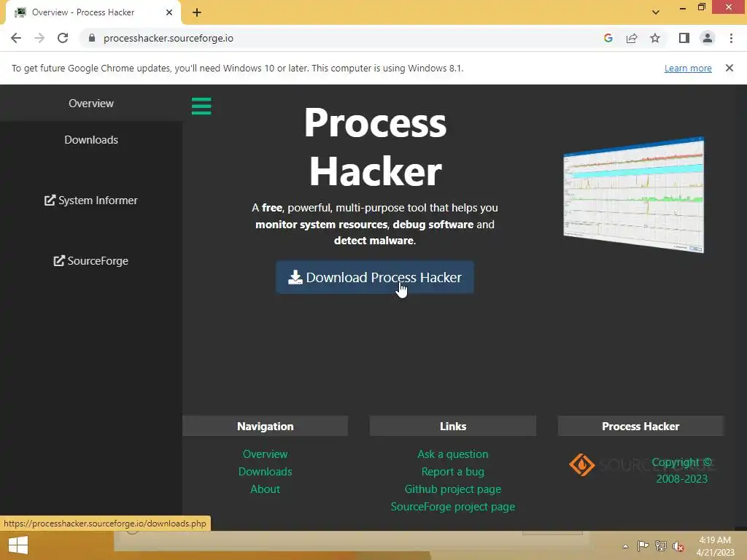Open the Chrome profile menu

click(x=708, y=38)
